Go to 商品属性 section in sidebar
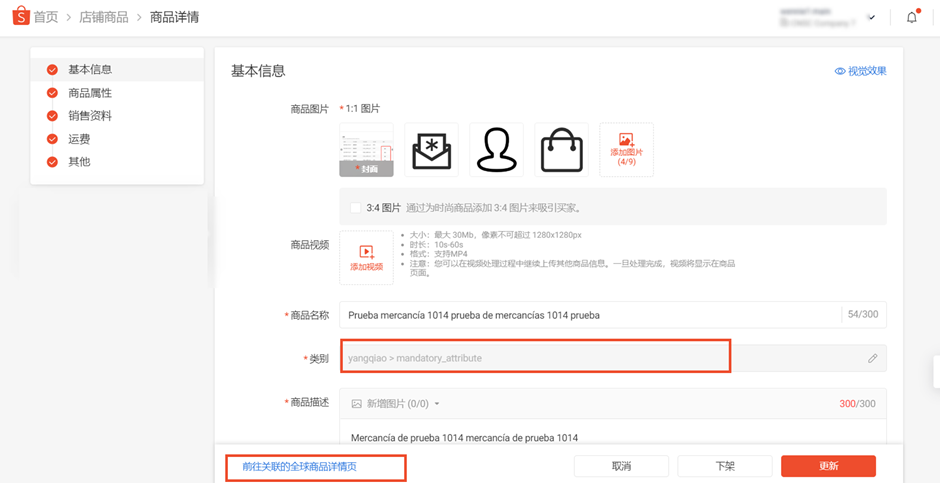The height and width of the screenshot is (483, 940). [90, 93]
